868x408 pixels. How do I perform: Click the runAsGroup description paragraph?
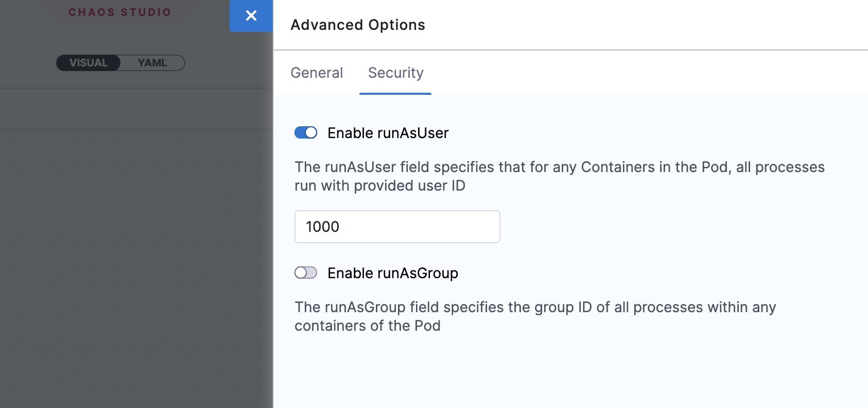point(535,316)
